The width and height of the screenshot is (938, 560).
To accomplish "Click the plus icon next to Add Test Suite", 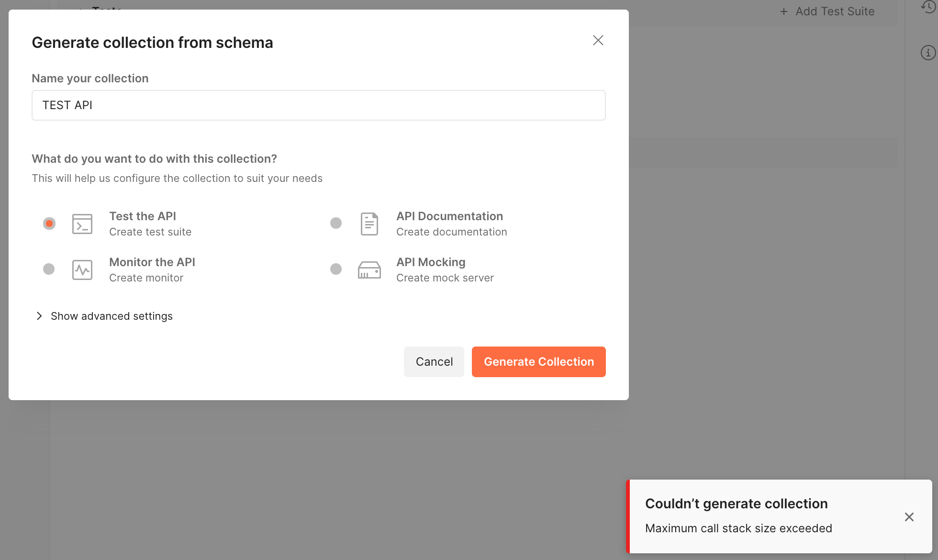I will [783, 11].
